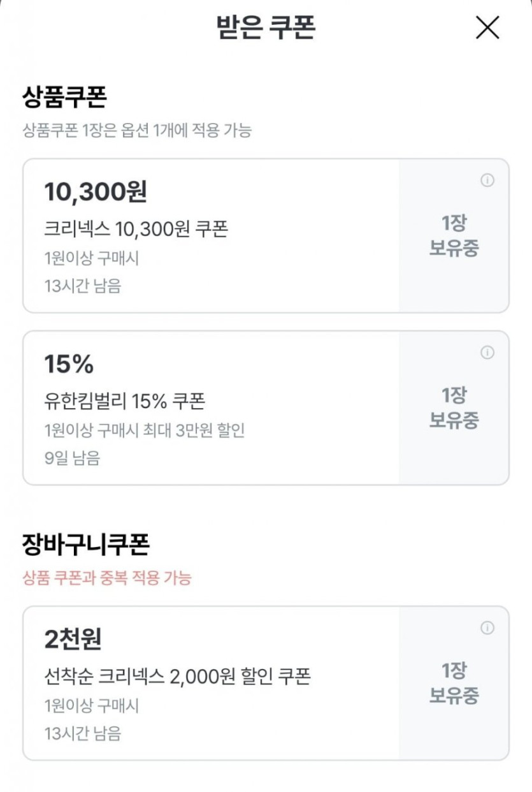Close the 받은 쿠폰 popup
This screenshot has height=792, width=532.
pyautogui.click(x=487, y=28)
